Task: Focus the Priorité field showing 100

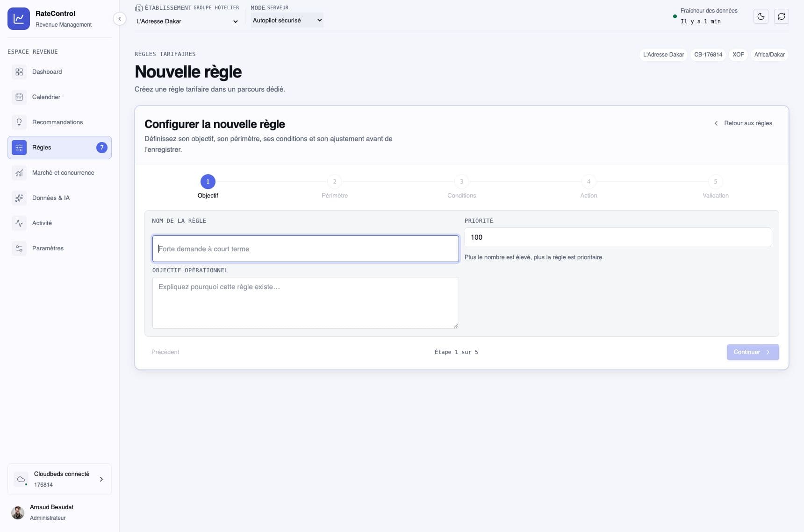Action: tap(617, 237)
